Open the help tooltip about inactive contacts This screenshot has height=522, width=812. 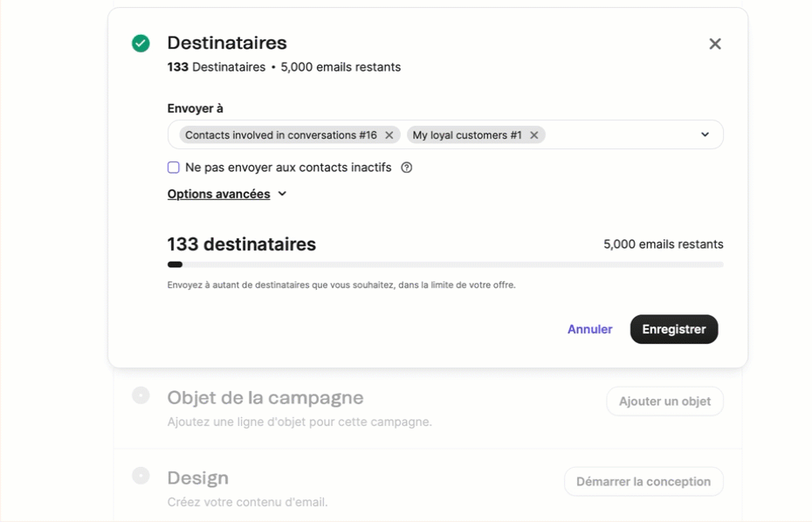(406, 168)
